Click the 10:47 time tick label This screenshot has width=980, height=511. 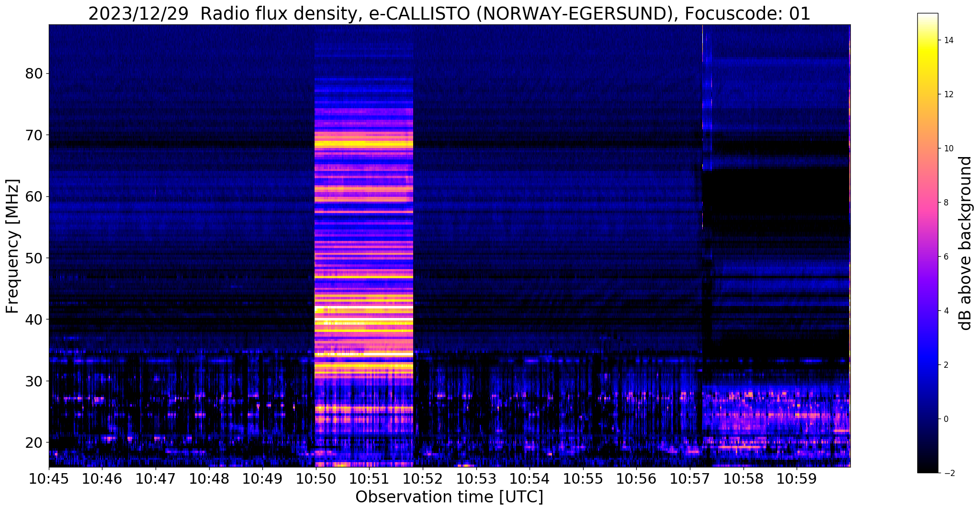pos(156,478)
